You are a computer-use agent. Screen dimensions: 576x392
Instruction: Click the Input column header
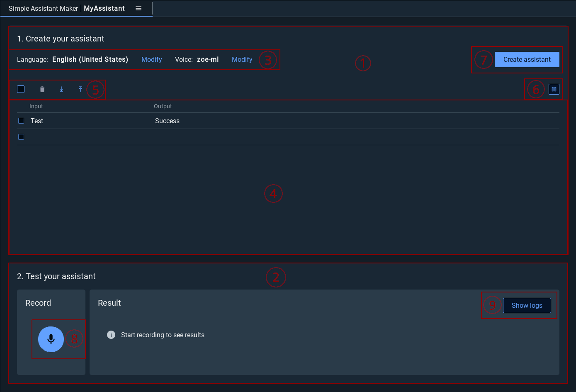click(x=36, y=106)
